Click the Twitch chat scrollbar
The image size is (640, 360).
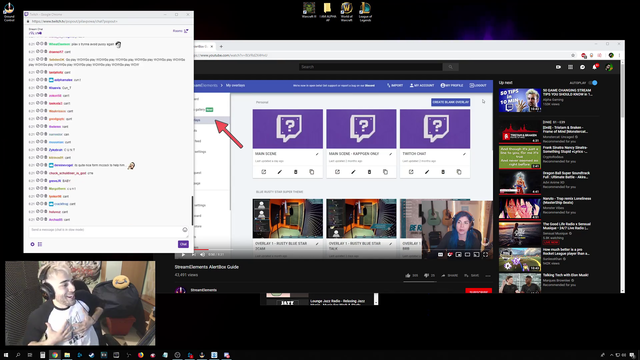coord(192,210)
